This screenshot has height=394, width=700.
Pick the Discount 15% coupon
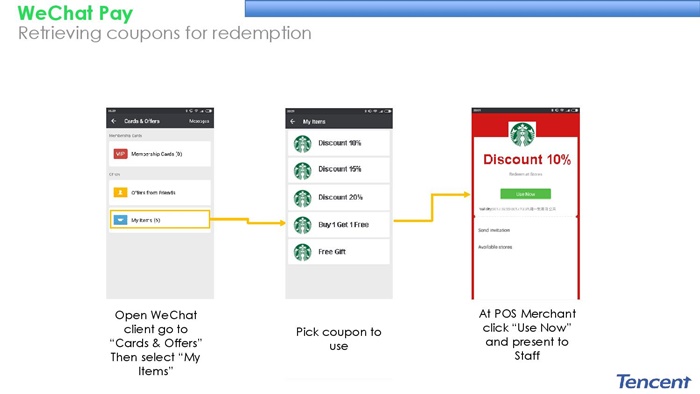tap(338, 170)
